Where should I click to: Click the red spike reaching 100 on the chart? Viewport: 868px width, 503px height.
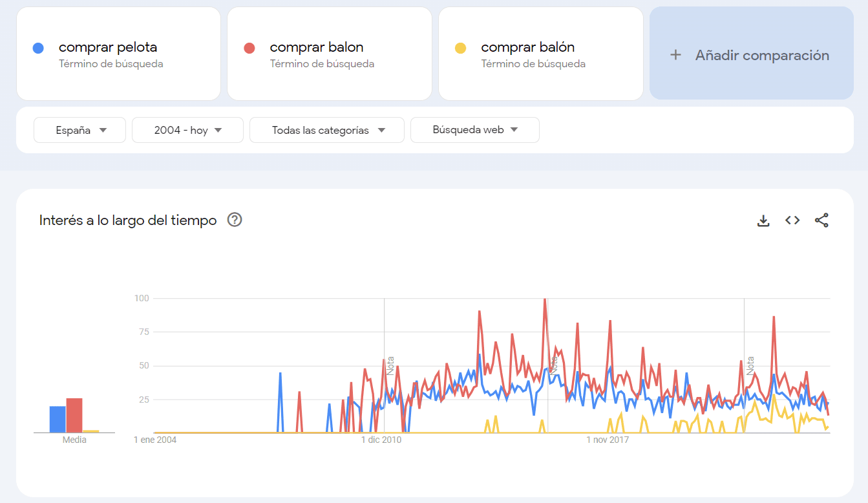[545, 299]
